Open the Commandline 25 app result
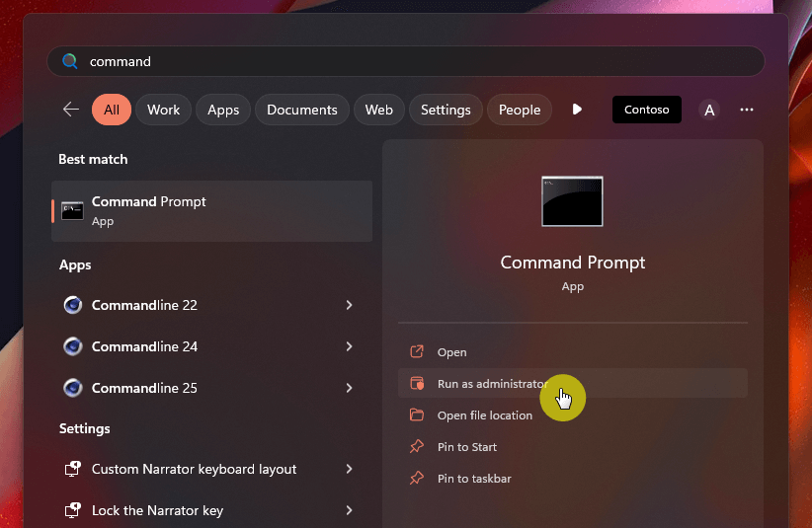812x528 pixels. click(x=211, y=388)
